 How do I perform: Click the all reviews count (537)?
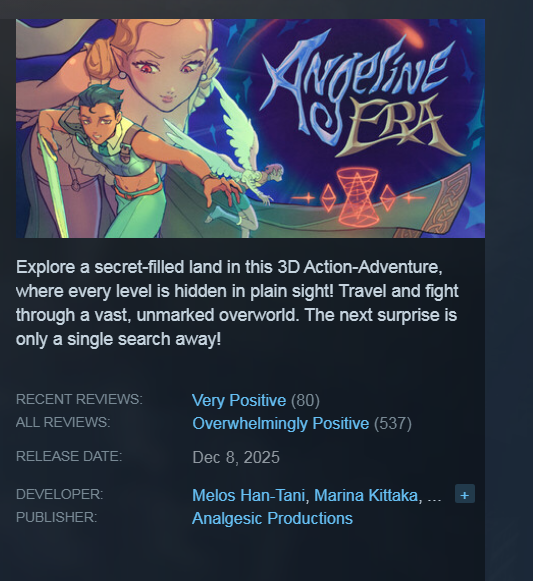tap(393, 424)
